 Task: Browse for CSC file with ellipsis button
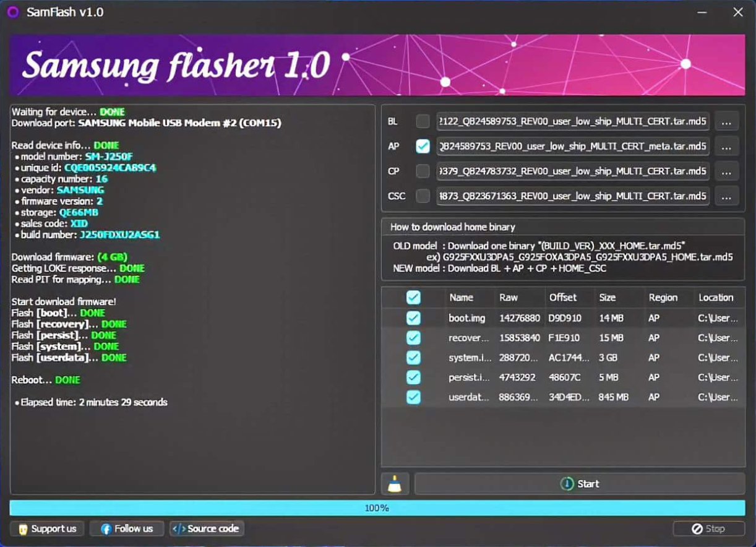click(726, 196)
